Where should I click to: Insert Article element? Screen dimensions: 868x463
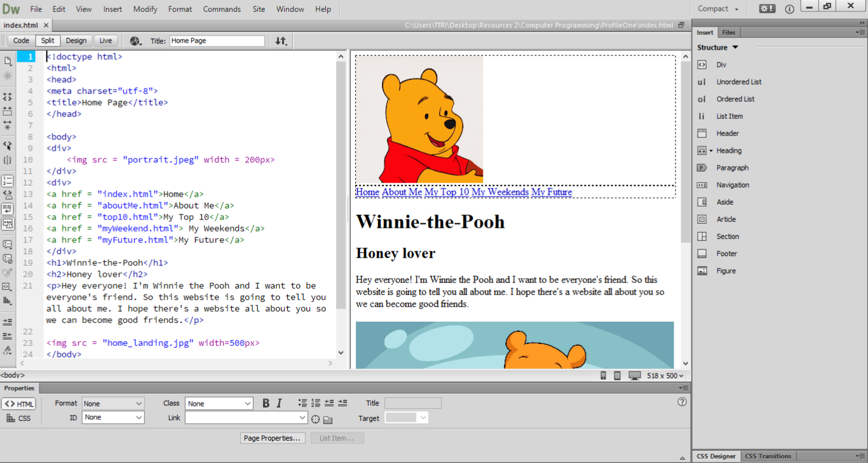[726, 219]
